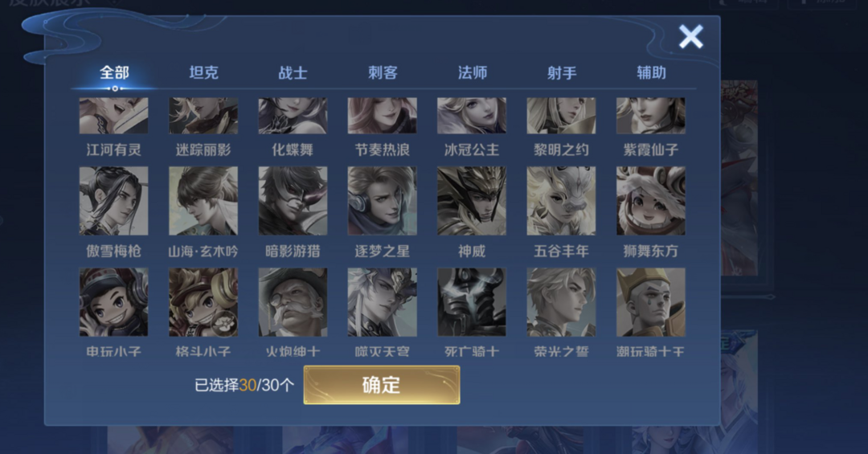868x454 pixels.
Task: Switch to the 坦克 tab
Action: pos(203,72)
